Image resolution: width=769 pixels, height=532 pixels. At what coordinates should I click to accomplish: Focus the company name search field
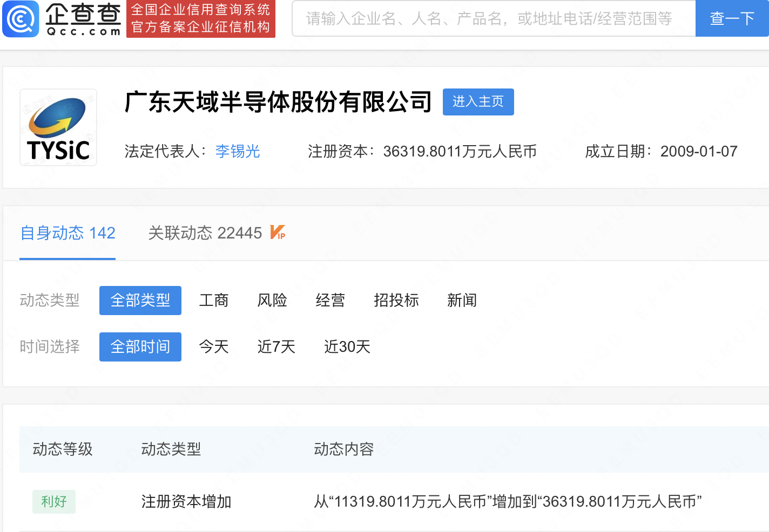pos(494,18)
